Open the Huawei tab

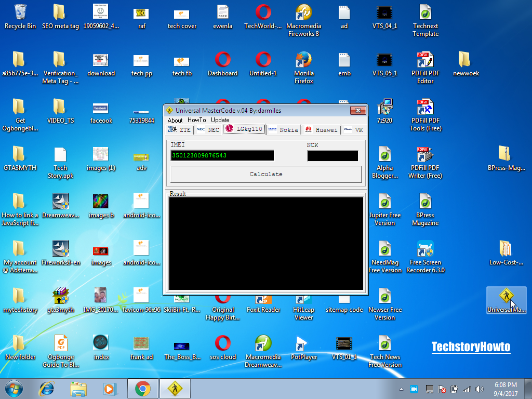321,129
